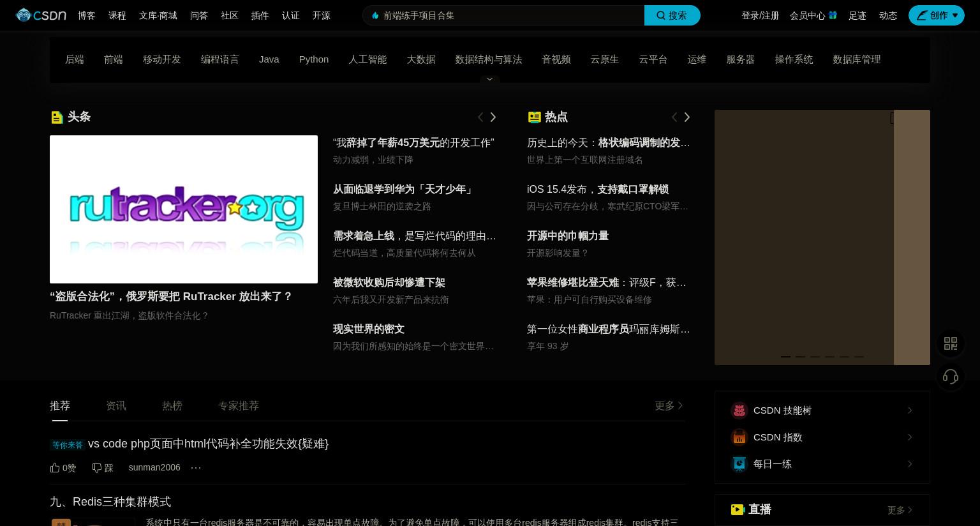This screenshot has height=526, width=980.
Task: Open iOS 15.4发布 hot article
Action: pos(598,189)
